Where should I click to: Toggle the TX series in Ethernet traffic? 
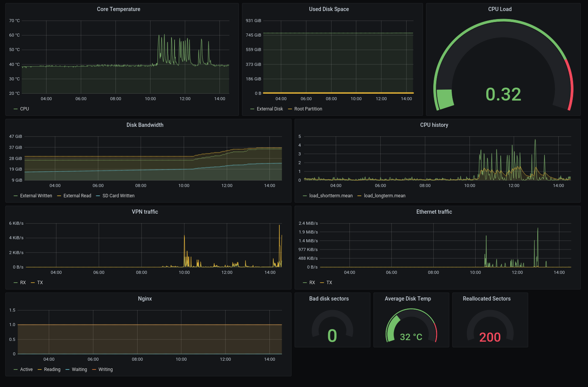(329, 282)
